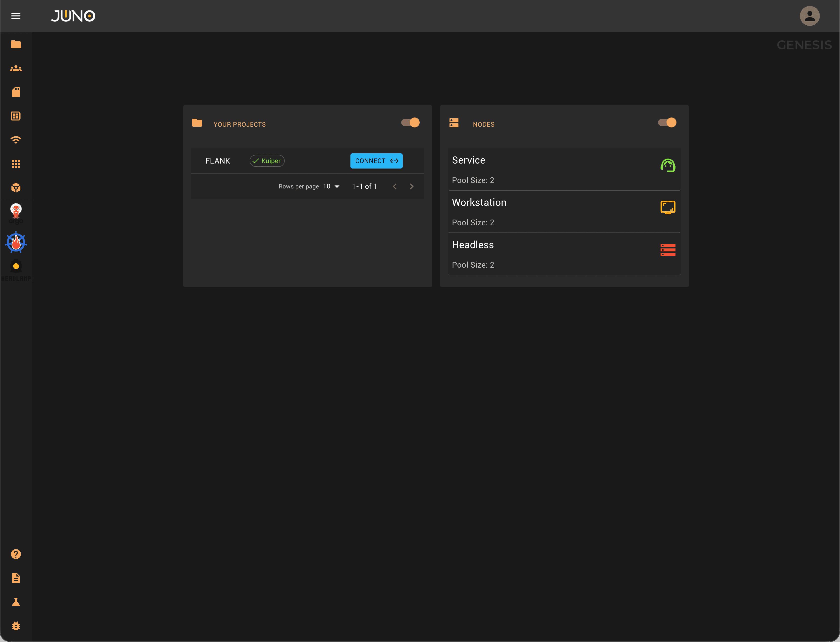Click the CONNECT button for FLANK

pos(376,161)
